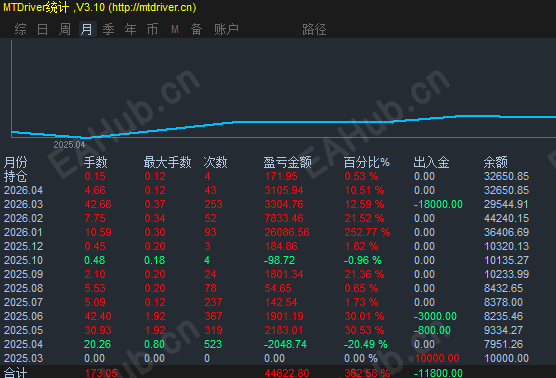Click the -18000.00 withdrawal value
556x378 pixels.
click(438, 204)
